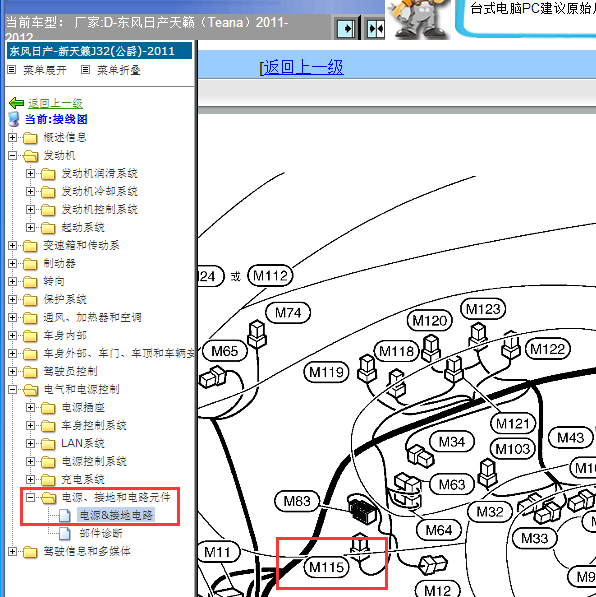Click connector label M43 in diagram
596x597 pixels.
pos(570,437)
